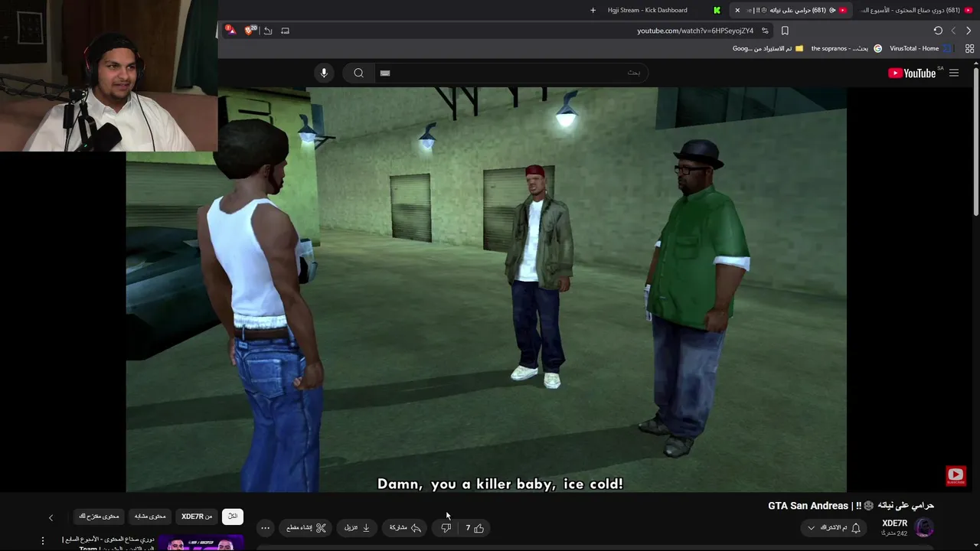Click the share arrow toolbar icon
Image resolution: width=980 pixels, height=551 pixels.
tap(268, 31)
